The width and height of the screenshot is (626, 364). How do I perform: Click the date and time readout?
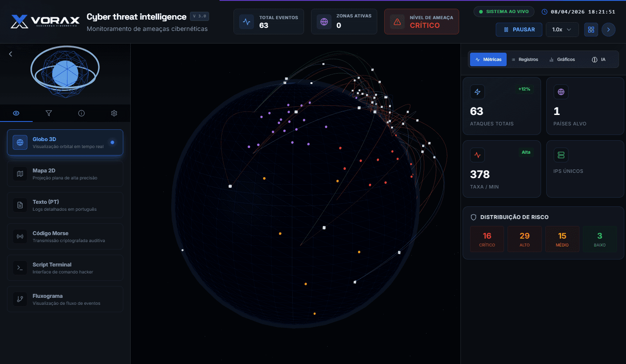click(583, 12)
